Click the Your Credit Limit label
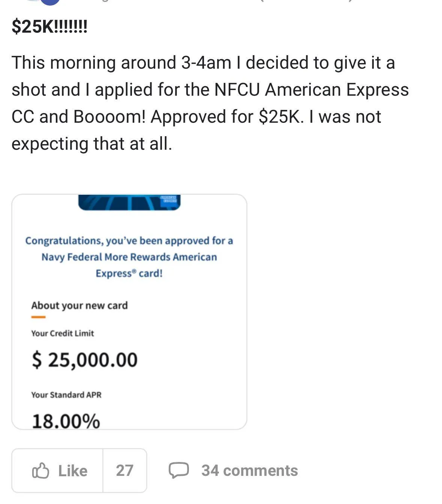This screenshot has width=442, height=504. 63,333
